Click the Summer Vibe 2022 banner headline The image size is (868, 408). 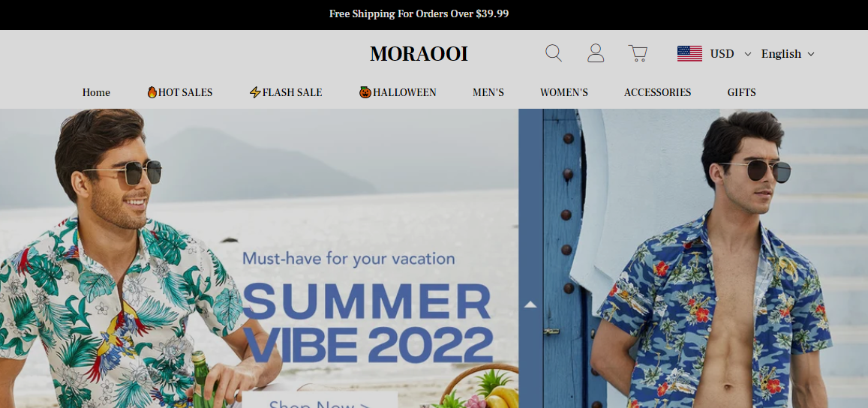[x=368, y=322]
